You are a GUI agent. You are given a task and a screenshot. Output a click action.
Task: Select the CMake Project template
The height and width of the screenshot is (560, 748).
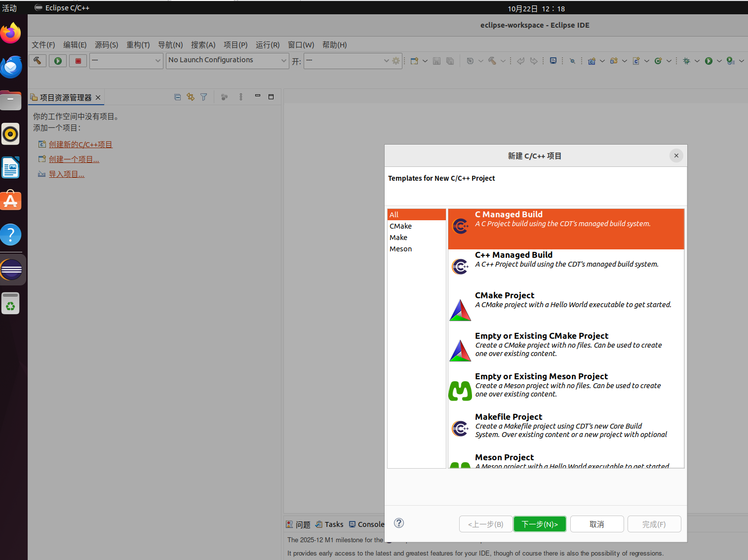[x=566, y=310]
